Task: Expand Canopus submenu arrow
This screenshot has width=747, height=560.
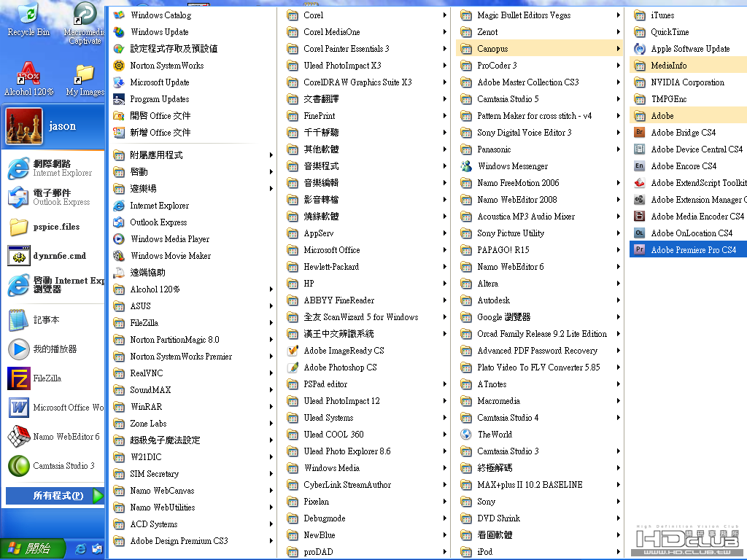Action: point(618,49)
